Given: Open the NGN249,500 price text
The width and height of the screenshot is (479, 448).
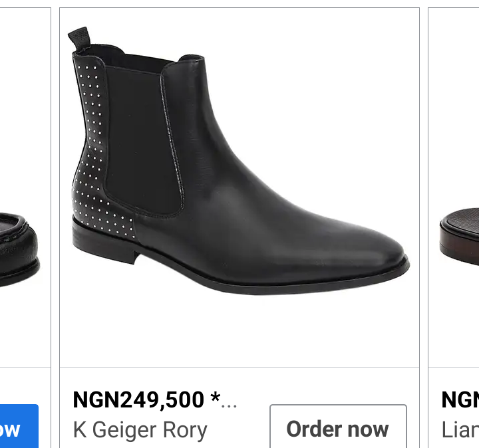Looking at the screenshot, I should pos(138,399).
